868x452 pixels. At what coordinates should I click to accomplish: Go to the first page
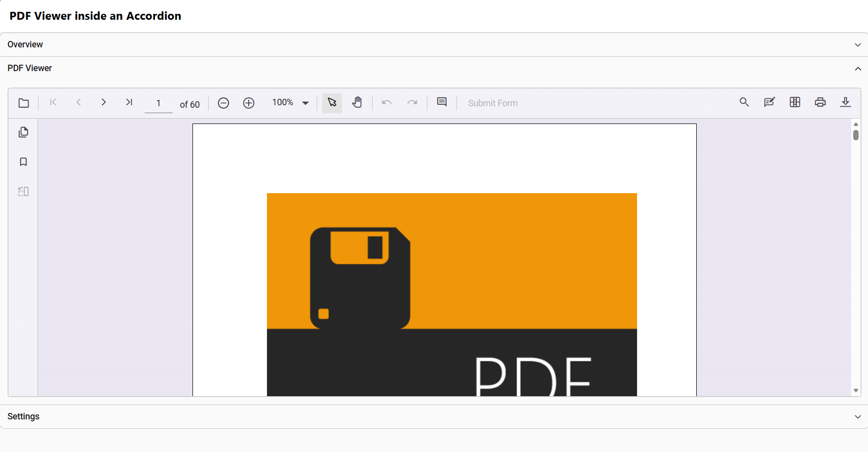[x=53, y=102]
